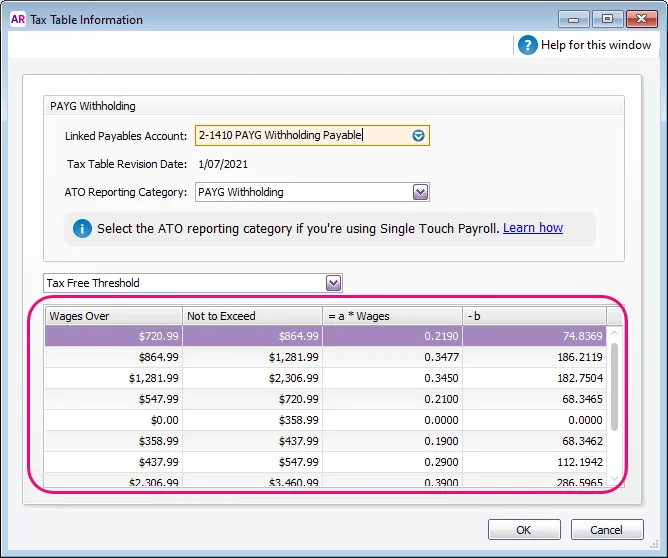This screenshot has height=558, width=668.
Task: Click the $437.99 Not to Exceed cell
Action: [252, 441]
